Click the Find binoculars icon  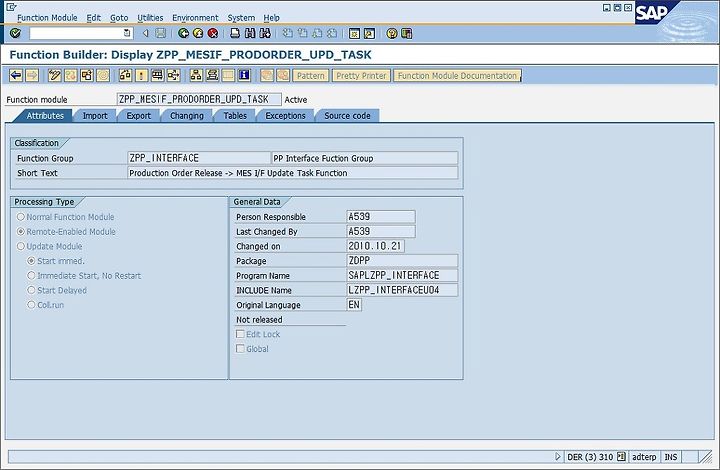(250, 33)
